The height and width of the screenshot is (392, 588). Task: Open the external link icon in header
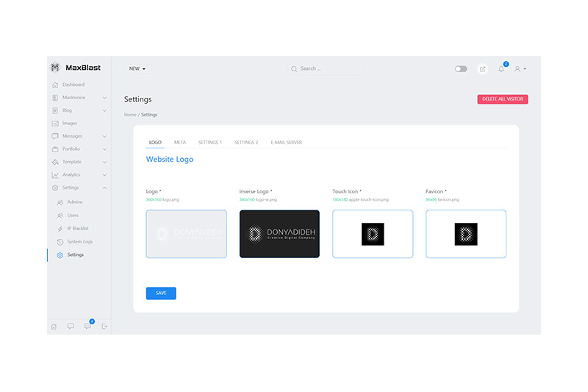point(482,69)
